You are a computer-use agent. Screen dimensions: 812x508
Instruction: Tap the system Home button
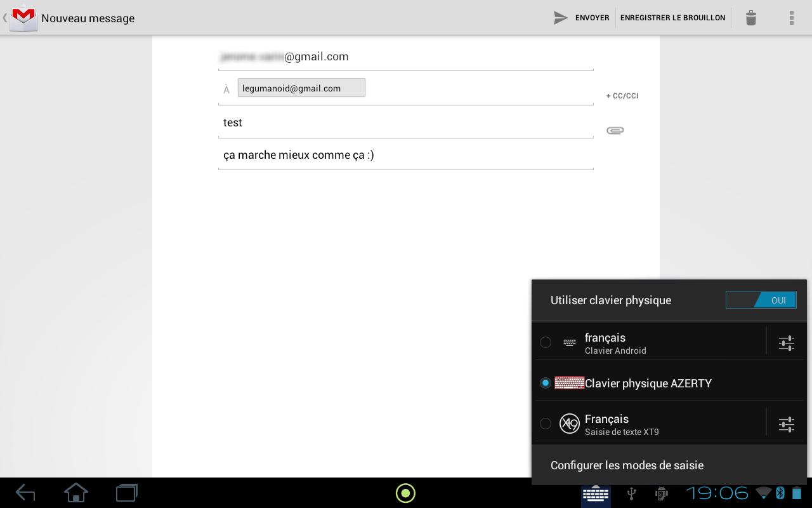[76, 493]
